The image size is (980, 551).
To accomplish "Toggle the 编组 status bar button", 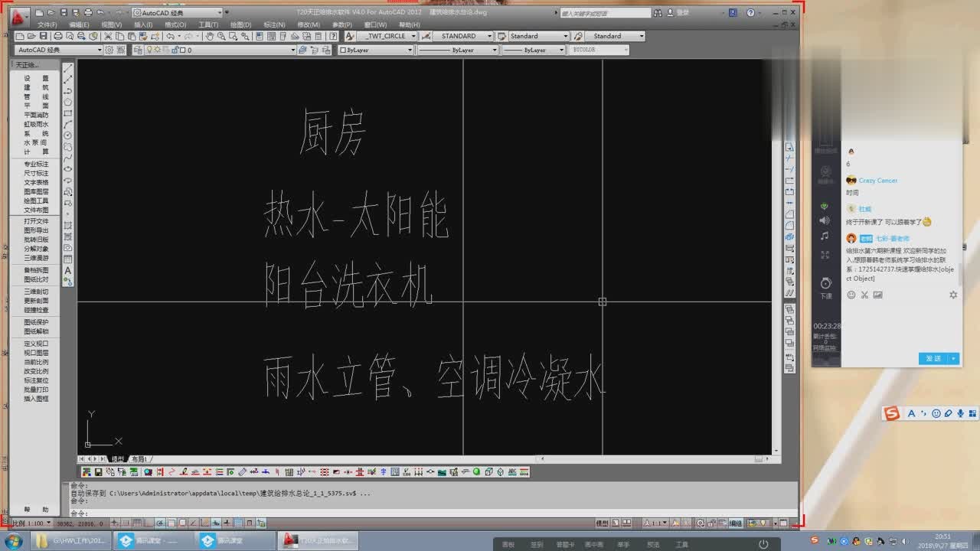I will (x=735, y=523).
